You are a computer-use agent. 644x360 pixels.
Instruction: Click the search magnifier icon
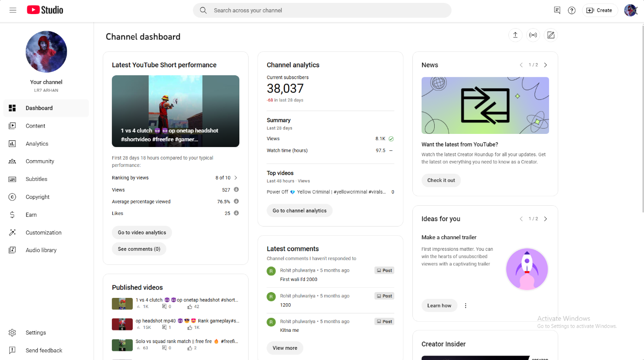[x=203, y=10]
